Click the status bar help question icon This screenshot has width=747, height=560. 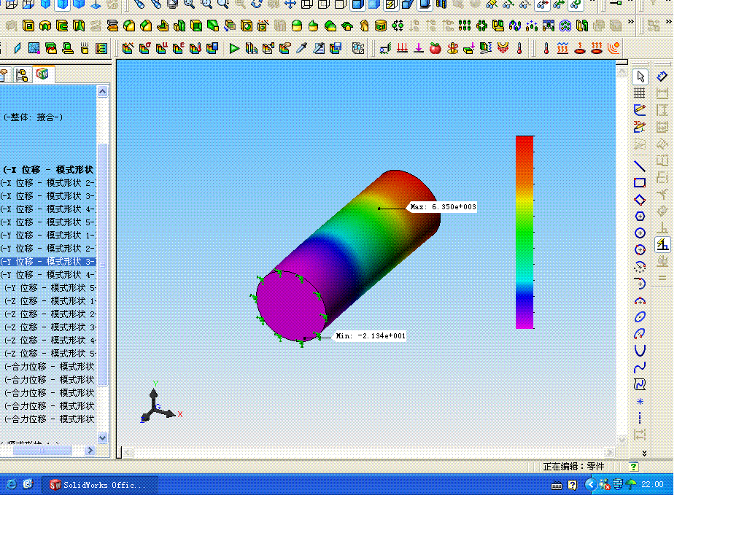(x=634, y=467)
